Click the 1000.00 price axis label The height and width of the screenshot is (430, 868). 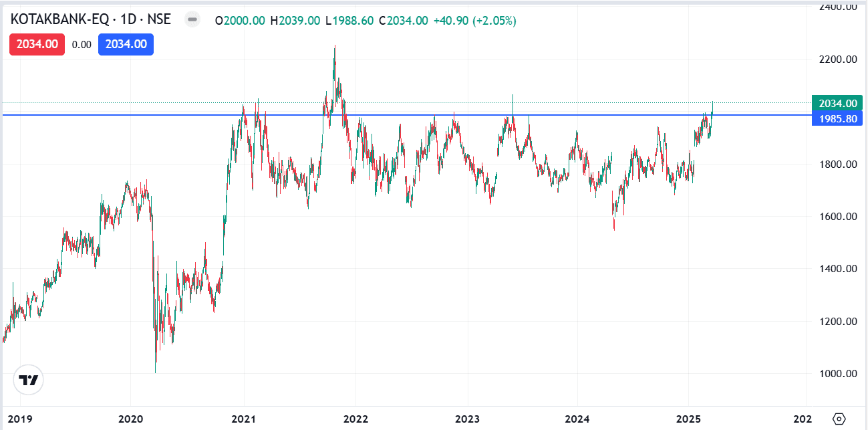click(x=837, y=374)
